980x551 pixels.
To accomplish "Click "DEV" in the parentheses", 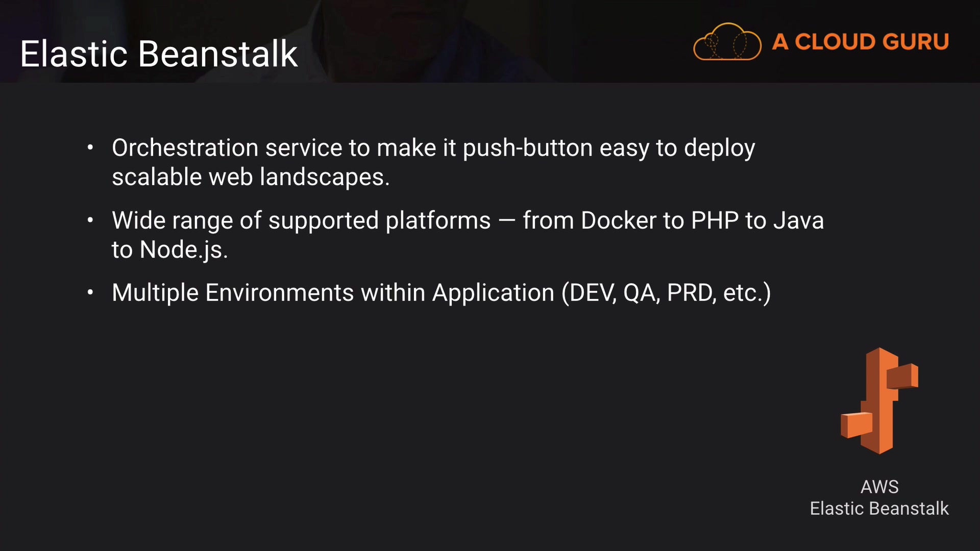I will pyautogui.click(x=590, y=293).
